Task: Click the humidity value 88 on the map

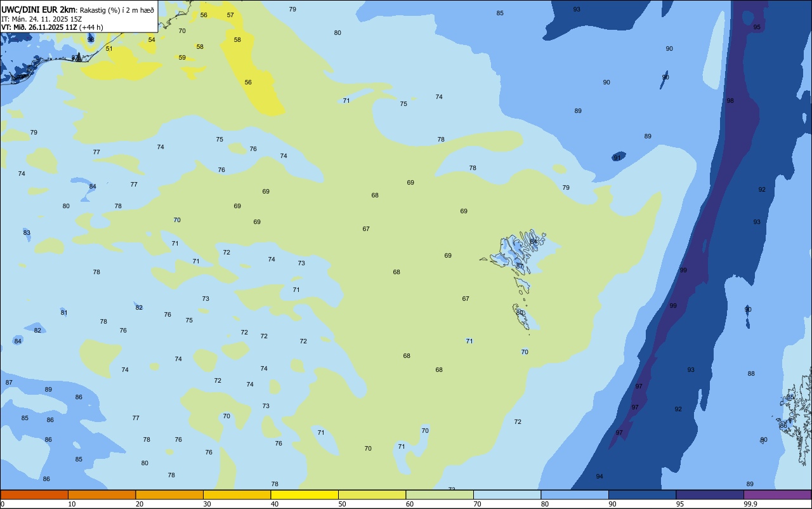Action: pos(751,374)
